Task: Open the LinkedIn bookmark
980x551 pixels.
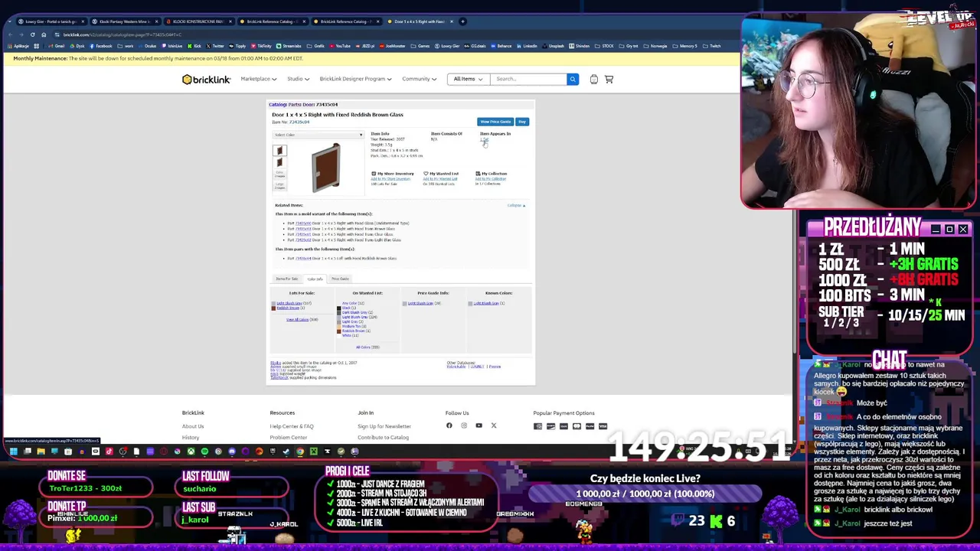Action: pyautogui.click(x=526, y=46)
